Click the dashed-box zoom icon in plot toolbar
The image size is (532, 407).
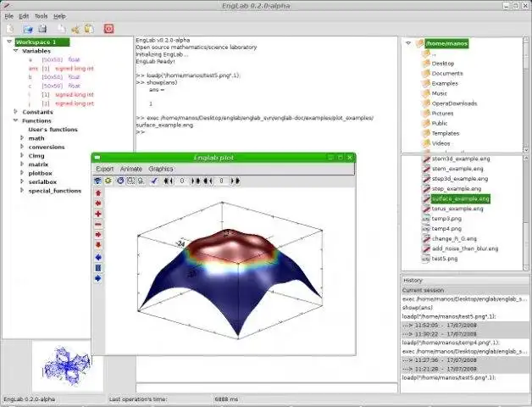130,181
